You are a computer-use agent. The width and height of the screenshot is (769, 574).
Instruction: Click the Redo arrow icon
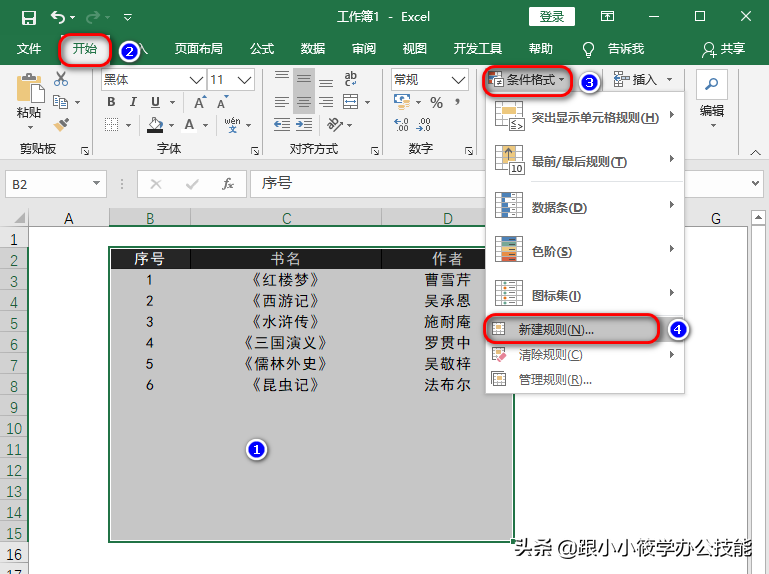point(93,18)
